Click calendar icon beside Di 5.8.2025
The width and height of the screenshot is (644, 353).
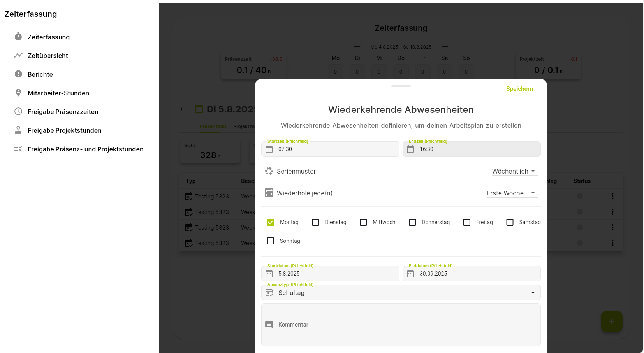pos(199,109)
